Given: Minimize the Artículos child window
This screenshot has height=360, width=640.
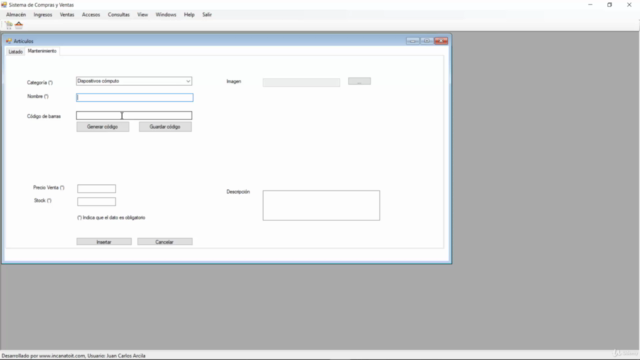Looking at the screenshot, I should pos(413,41).
